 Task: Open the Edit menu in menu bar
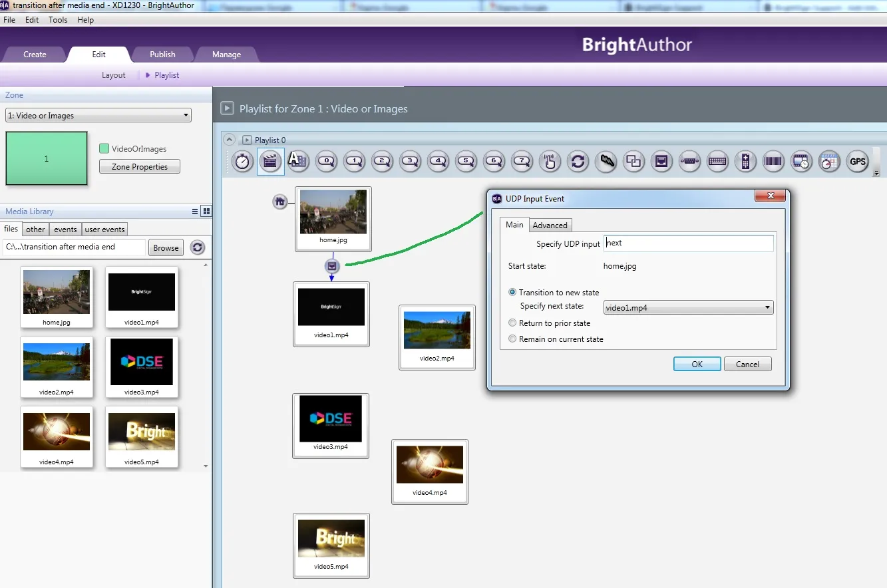pyautogui.click(x=32, y=20)
